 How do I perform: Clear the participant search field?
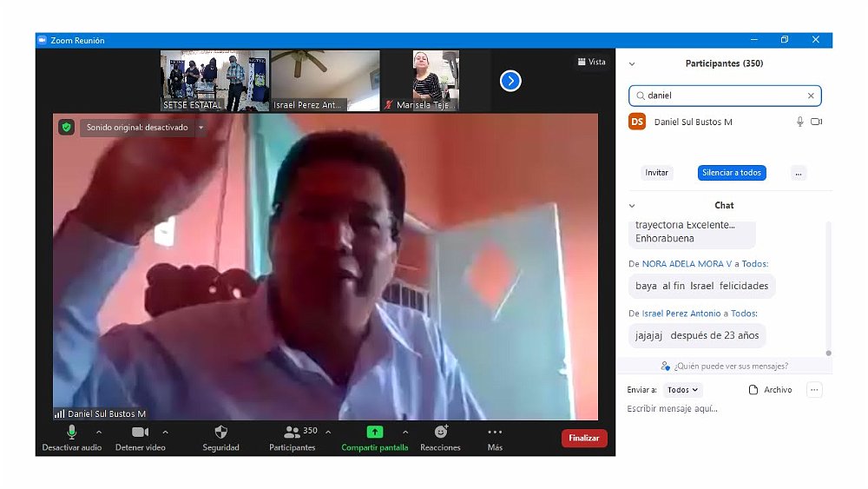tap(811, 96)
